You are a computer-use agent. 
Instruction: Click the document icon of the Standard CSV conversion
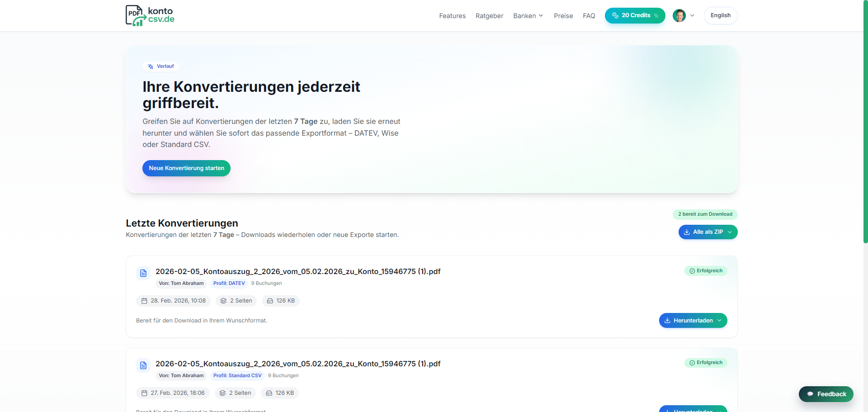(143, 365)
